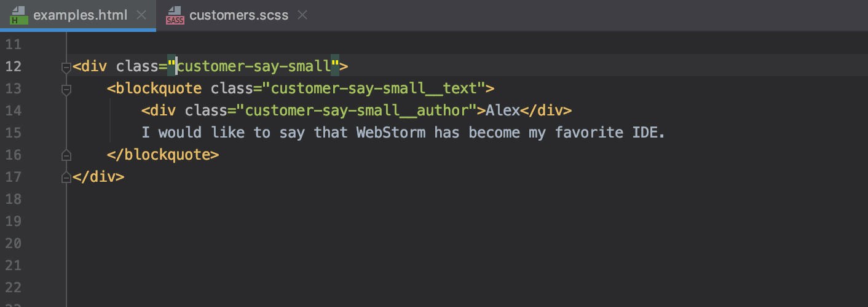This screenshot has width=868, height=307.
Task: Click the HTML file icon on examples.html tab
Action: click(19, 15)
